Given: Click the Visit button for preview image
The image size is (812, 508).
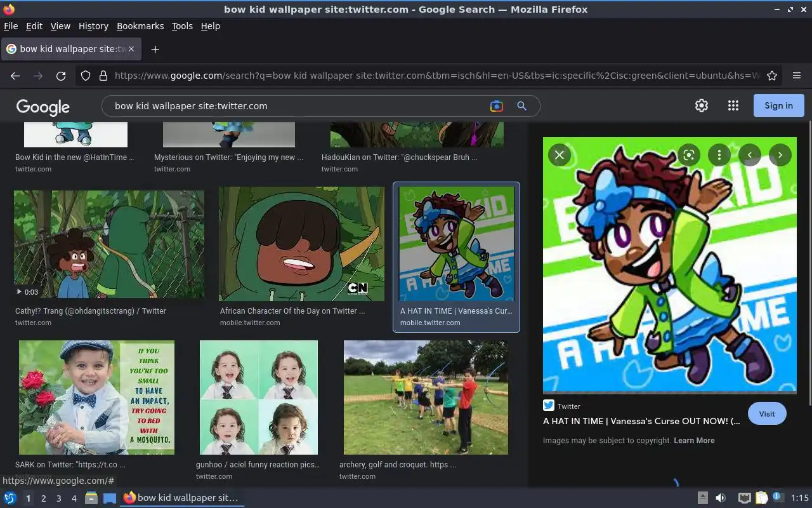Looking at the screenshot, I should tap(767, 413).
